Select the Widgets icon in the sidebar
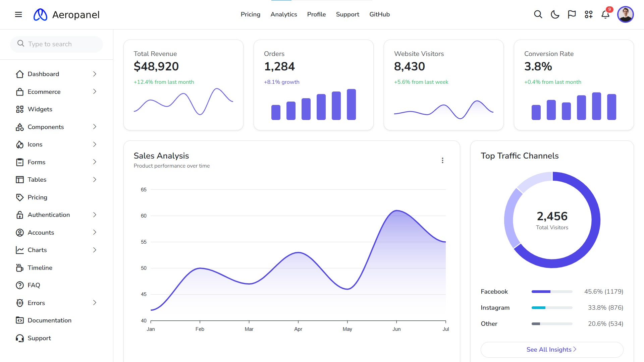Image resolution: width=644 pixels, height=362 pixels. coord(20,109)
